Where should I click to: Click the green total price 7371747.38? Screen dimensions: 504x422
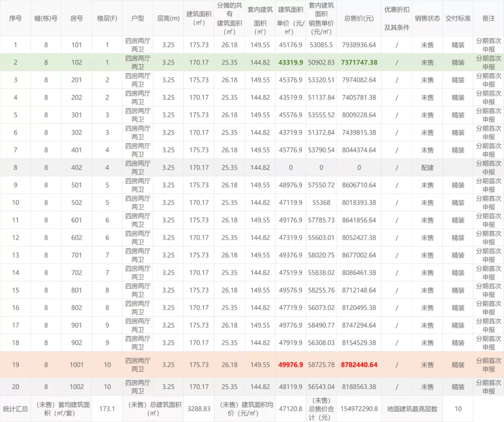(x=359, y=62)
